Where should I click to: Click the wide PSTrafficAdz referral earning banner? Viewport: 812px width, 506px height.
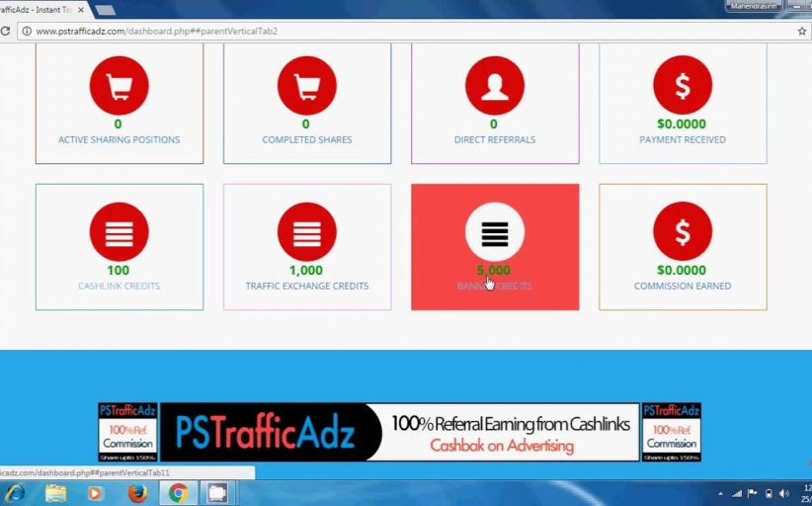399,432
